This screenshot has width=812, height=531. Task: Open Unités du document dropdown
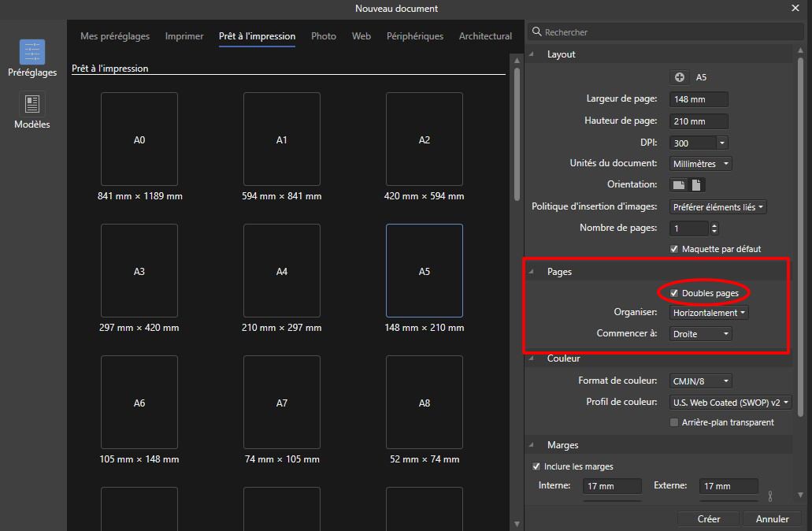[701, 164]
